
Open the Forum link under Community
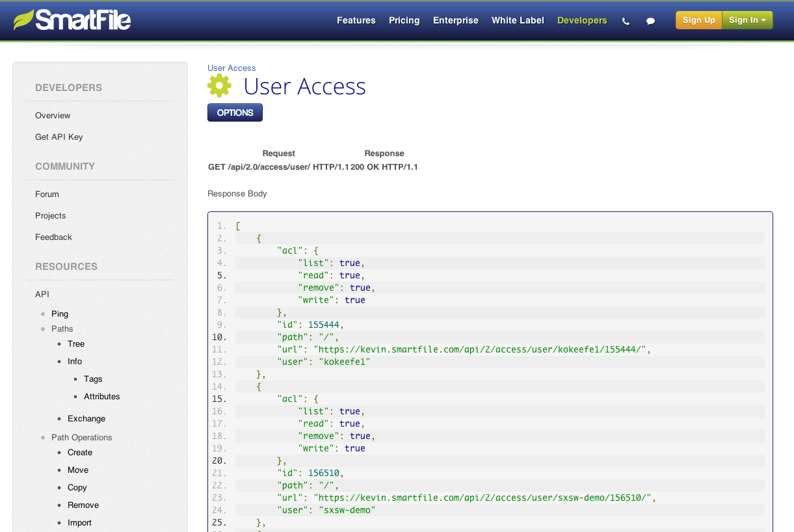pyautogui.click(x=46, y=194)
